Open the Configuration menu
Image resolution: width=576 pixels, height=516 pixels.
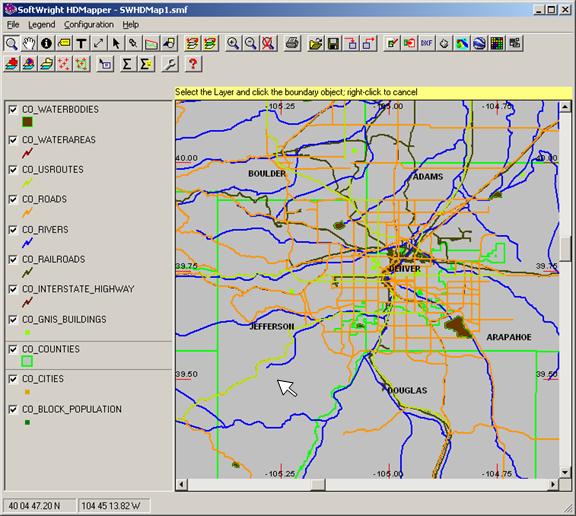tap(89, 25)
